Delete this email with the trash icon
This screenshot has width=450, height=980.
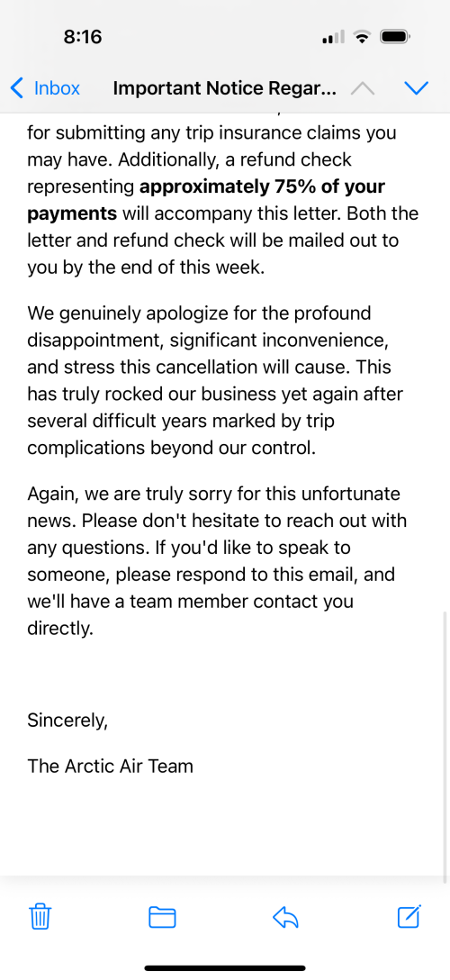point(40,917)
